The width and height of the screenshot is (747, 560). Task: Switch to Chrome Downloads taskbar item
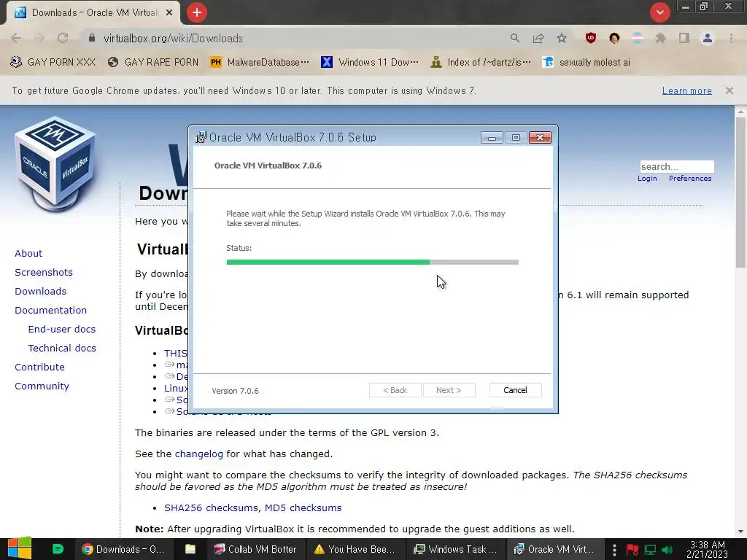click(x=123, y=549)
